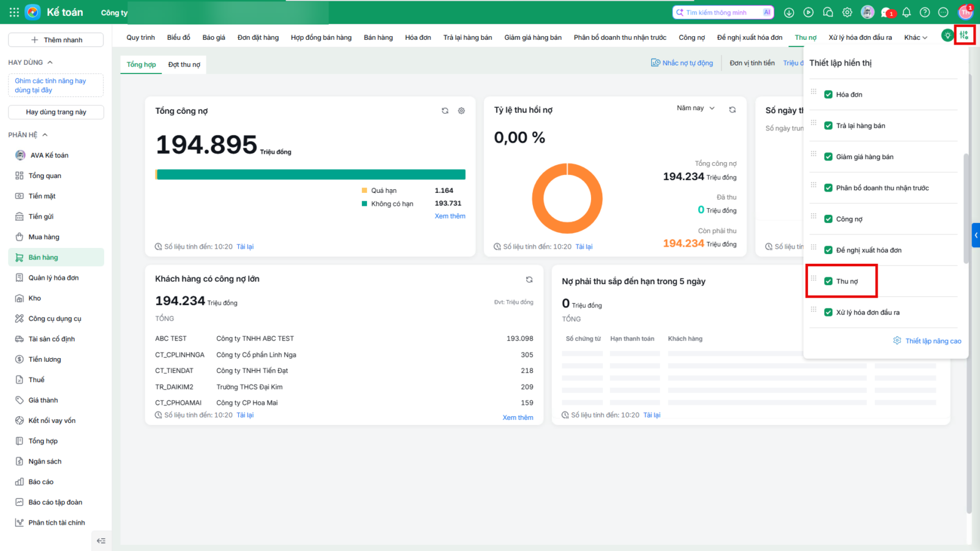Open display settings sliders icon
980x551 pixels.
964,36
